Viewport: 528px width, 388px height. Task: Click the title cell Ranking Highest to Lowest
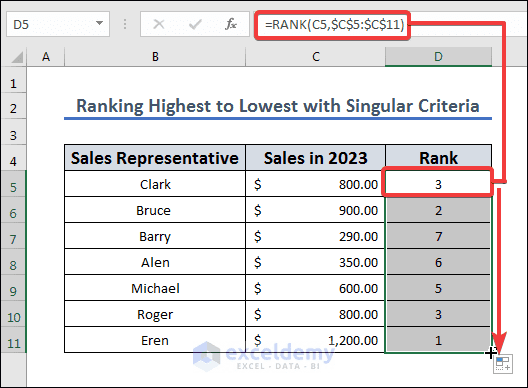pos(278,106)
